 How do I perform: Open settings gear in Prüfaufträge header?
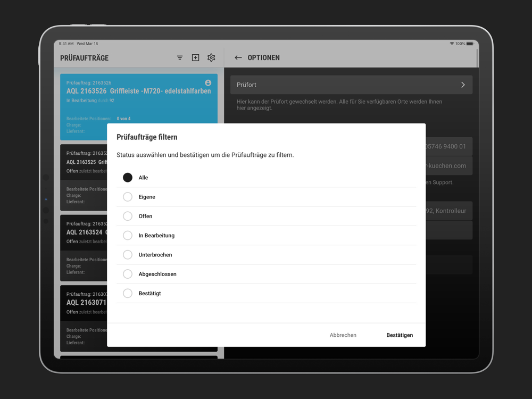(211, 57)
